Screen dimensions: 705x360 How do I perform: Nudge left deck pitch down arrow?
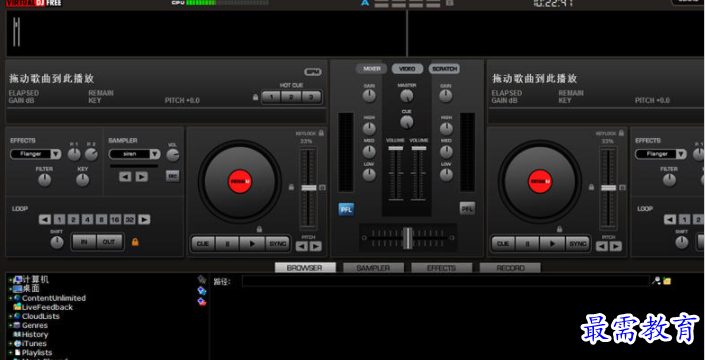(x=302, y=246)
